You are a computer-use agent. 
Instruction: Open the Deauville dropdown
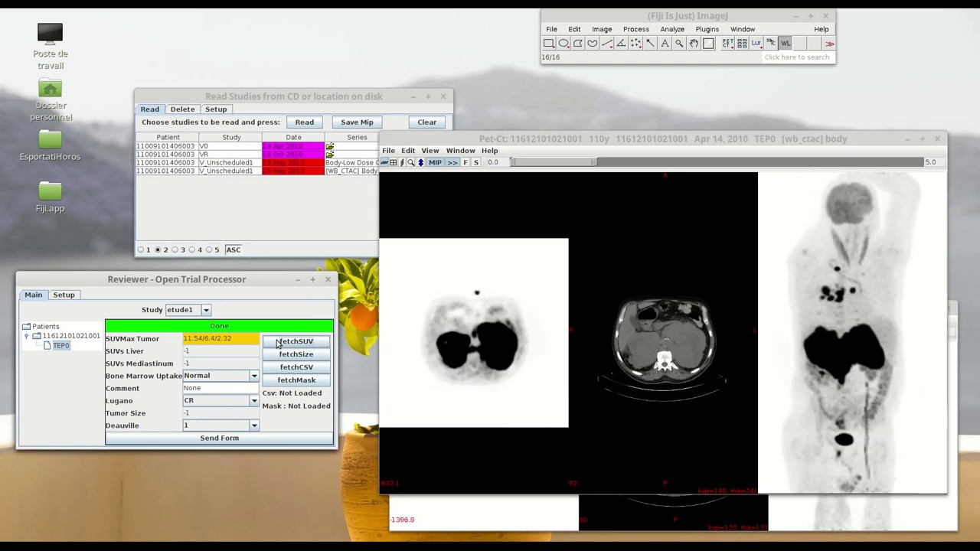254,425
